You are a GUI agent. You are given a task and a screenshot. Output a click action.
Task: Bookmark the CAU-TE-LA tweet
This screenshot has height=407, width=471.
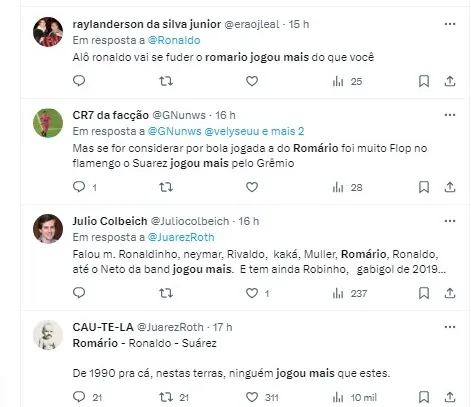pos(424,397)
